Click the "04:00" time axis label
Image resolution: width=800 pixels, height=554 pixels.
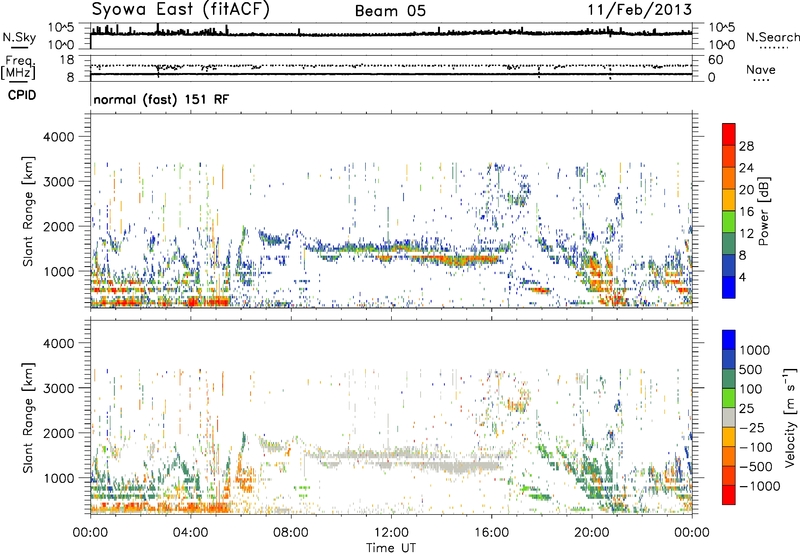pyautogui.click(x=191, y=533)
